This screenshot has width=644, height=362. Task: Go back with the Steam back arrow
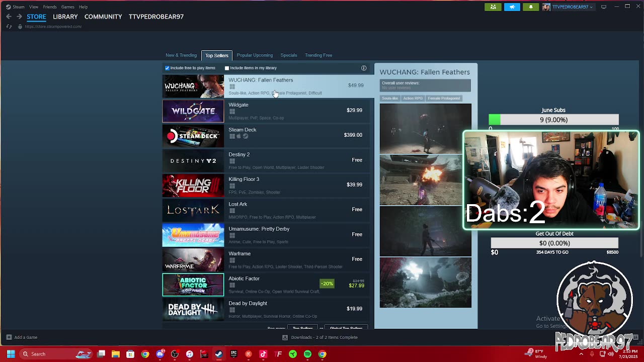pyautogui.click(x=9, y=17)
